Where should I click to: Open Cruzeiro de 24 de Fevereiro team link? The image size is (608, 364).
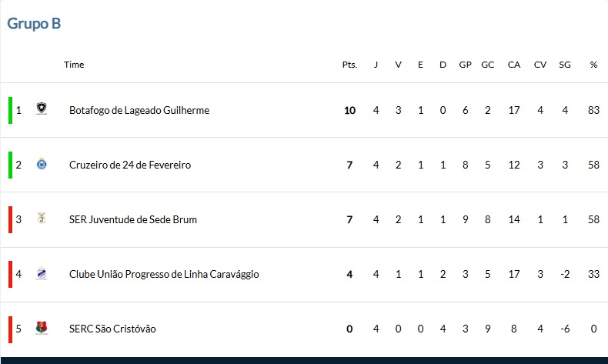pos(130,165)
